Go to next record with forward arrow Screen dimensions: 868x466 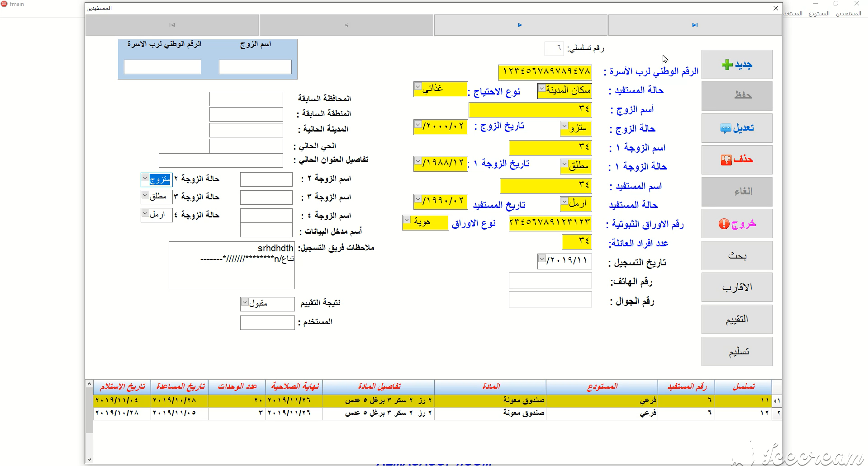click(519, 25)
